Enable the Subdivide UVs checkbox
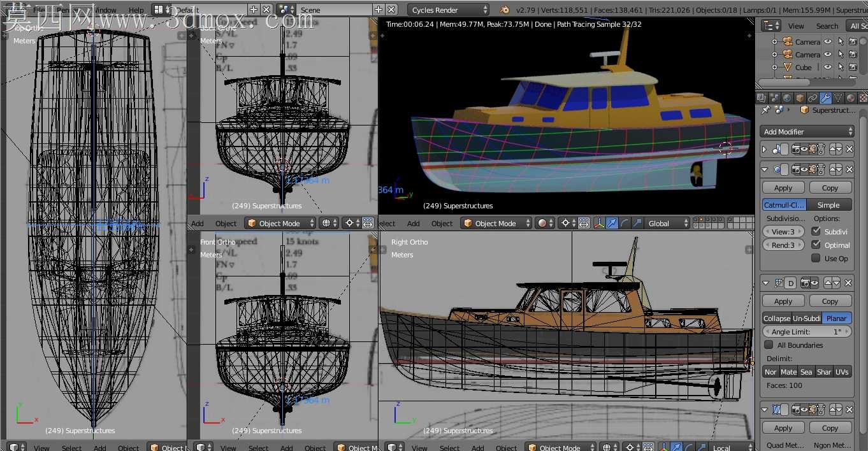The width and height of the screenshot is (868, 451). tap(816, 231)
